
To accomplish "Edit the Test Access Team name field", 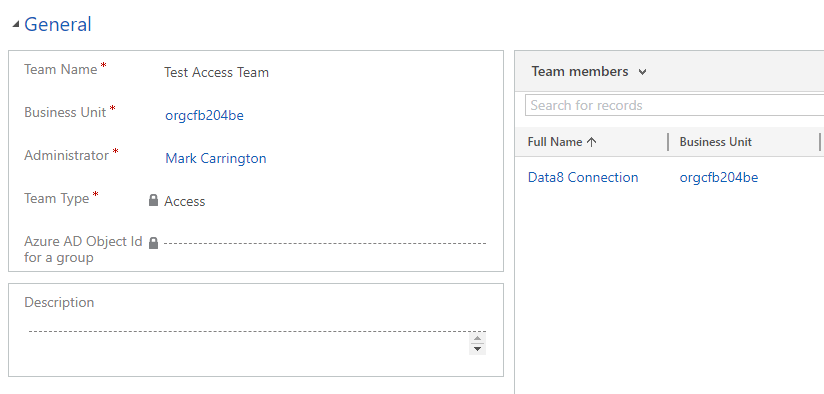I will point(324,72).
